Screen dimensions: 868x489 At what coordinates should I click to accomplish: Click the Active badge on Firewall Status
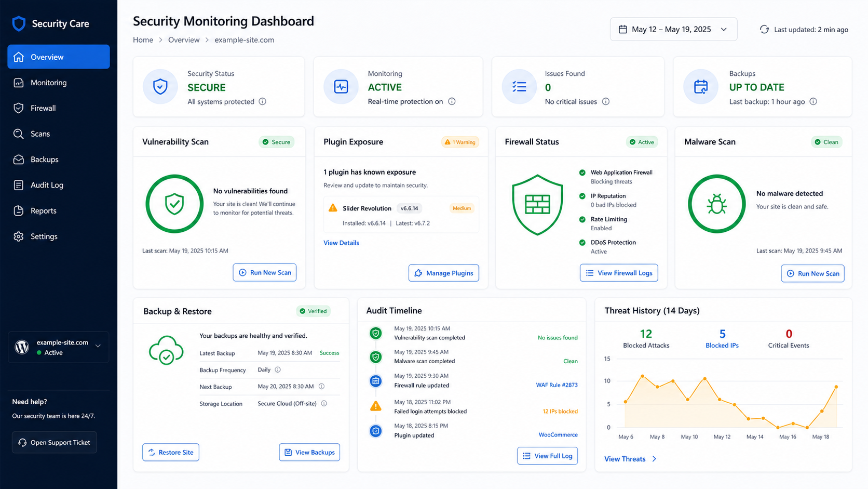[x=642, y=142]
